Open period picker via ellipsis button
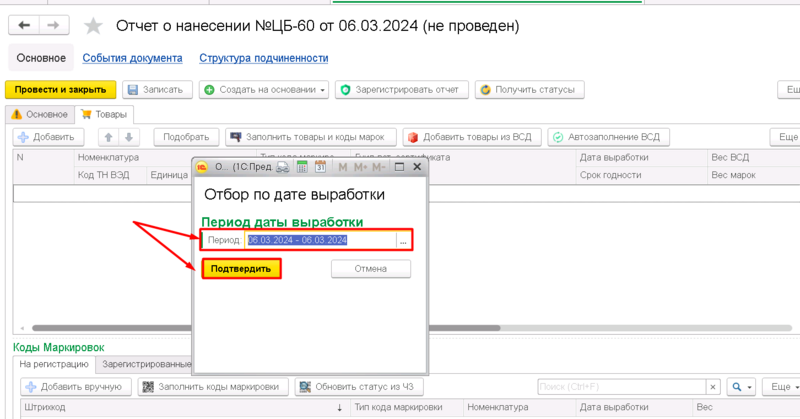This screenshot has height=419, width=800. click(403, 241)
